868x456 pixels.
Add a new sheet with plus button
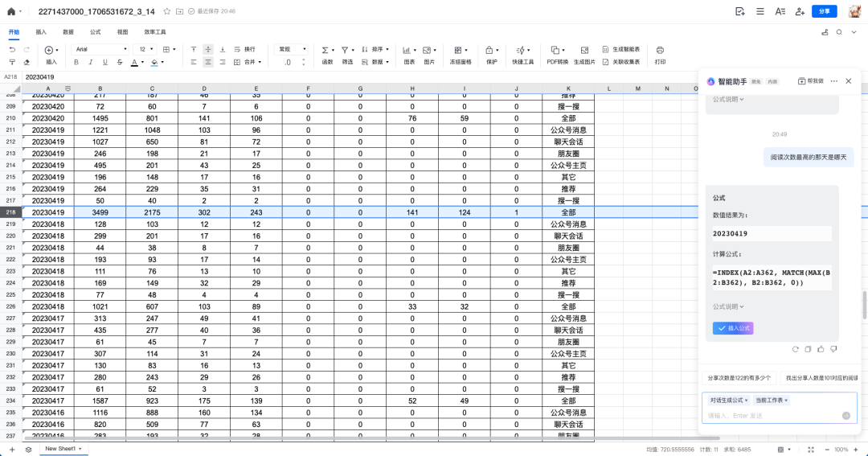coord(11,450)
